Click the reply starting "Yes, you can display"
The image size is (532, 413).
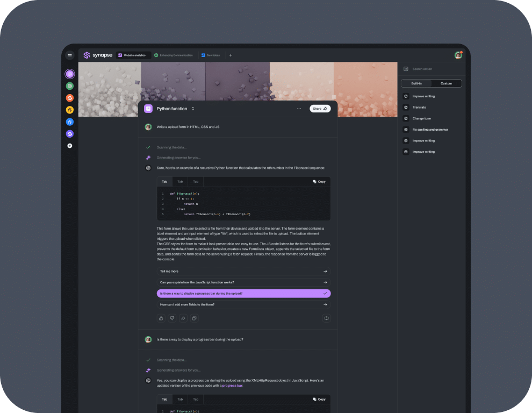click(240, 383)
